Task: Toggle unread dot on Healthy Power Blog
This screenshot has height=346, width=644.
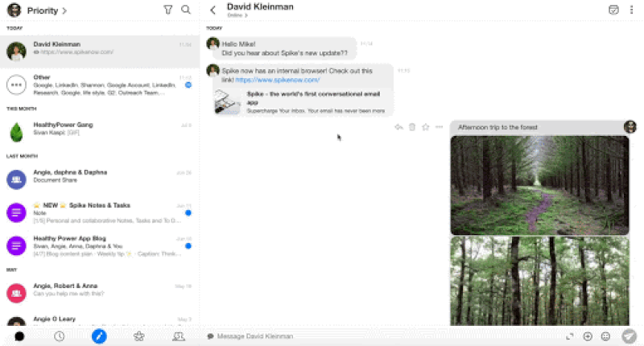Action: click(x=188, y=246)
